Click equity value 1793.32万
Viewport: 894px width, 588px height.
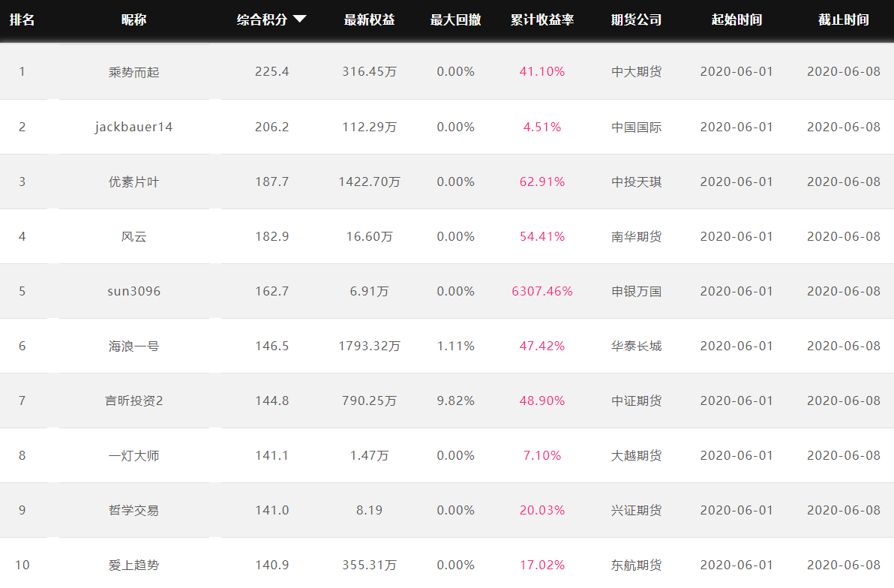click(370, 346)
